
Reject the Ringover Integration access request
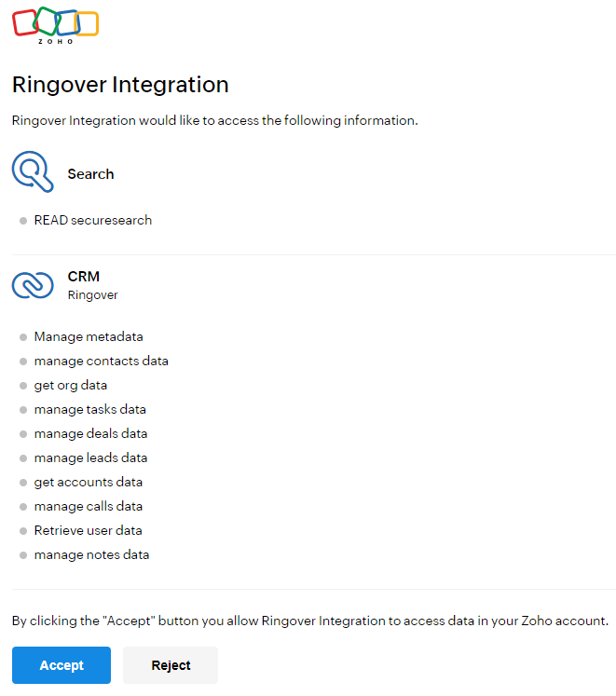171,665
